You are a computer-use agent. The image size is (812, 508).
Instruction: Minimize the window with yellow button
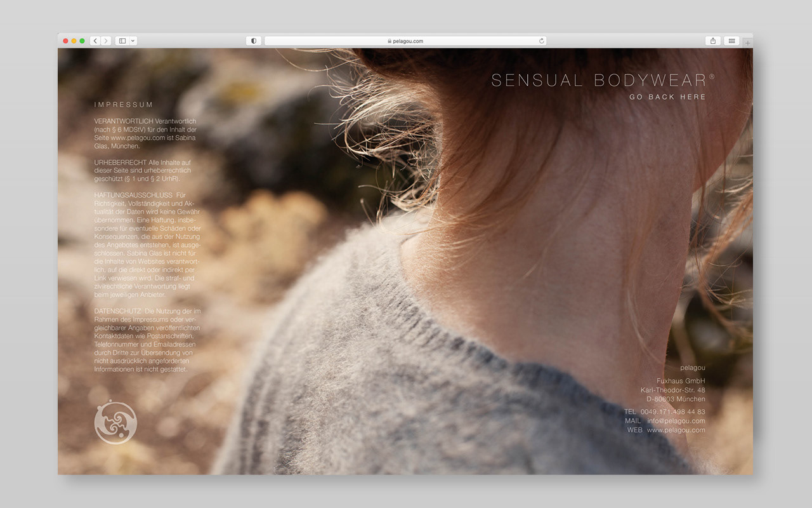pos(74,41)
